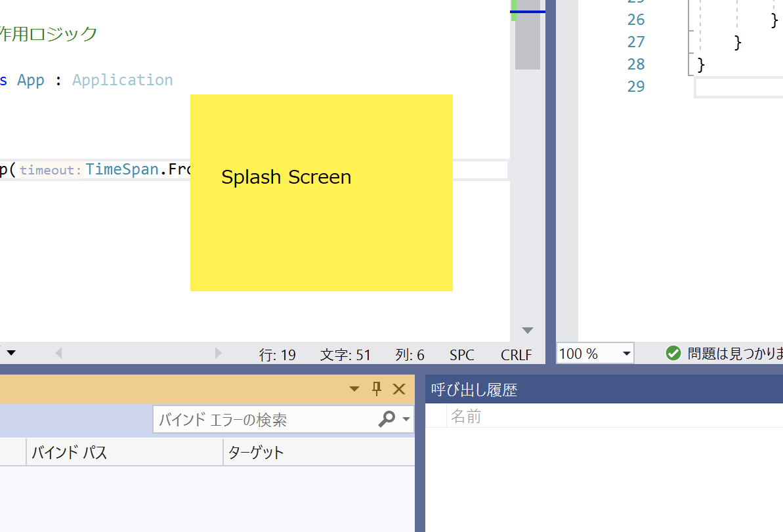Click the green no-issues checkmark in status bar
The height and width of the screenshot is (532, 783).
[673, 353]
